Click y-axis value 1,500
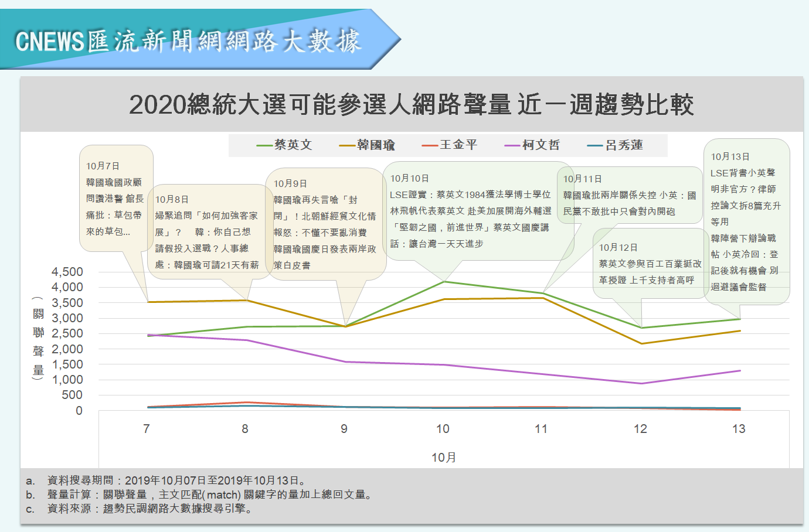Viewport: 809px width, 532px height. point(67,364)
